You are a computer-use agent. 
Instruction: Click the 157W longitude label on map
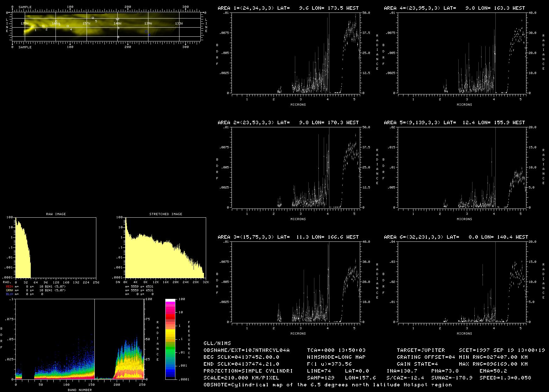point(86,24)
